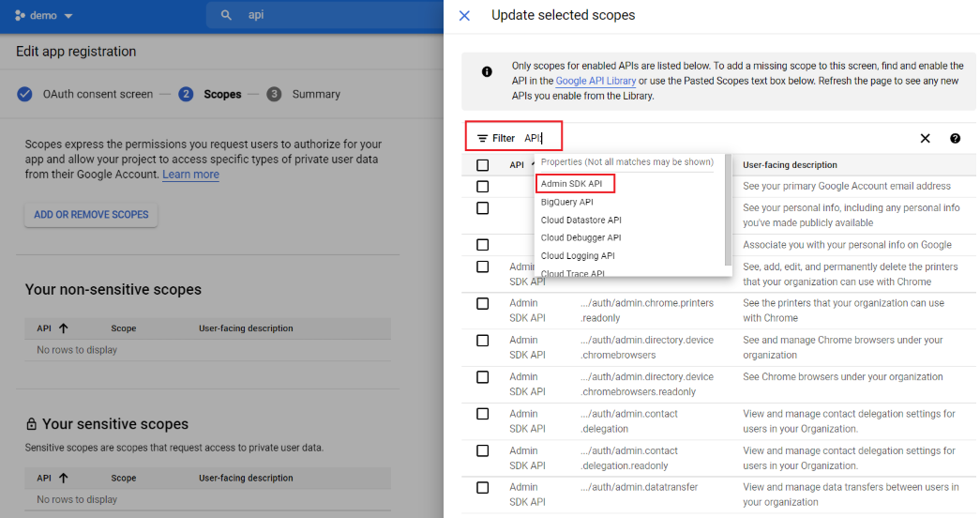Click the info alert icon in the notice banner
The width and height of the screenshot is (980, 518).
click(487, 72)
